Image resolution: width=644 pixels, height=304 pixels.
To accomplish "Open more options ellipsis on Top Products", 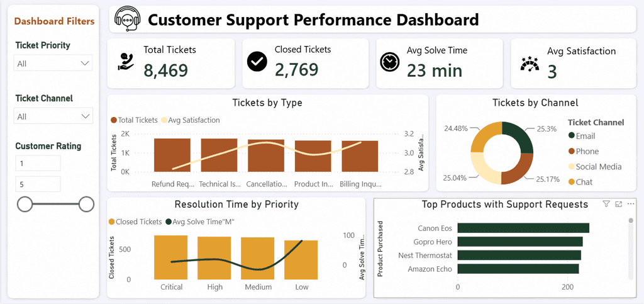I will (x=631, y=204).
